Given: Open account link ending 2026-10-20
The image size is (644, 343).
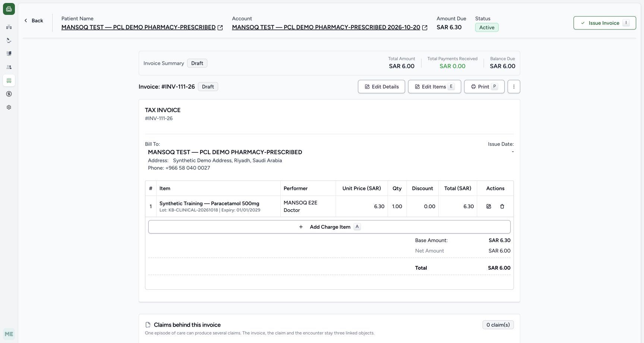Looking at the screenshot, I should [326, 27].
